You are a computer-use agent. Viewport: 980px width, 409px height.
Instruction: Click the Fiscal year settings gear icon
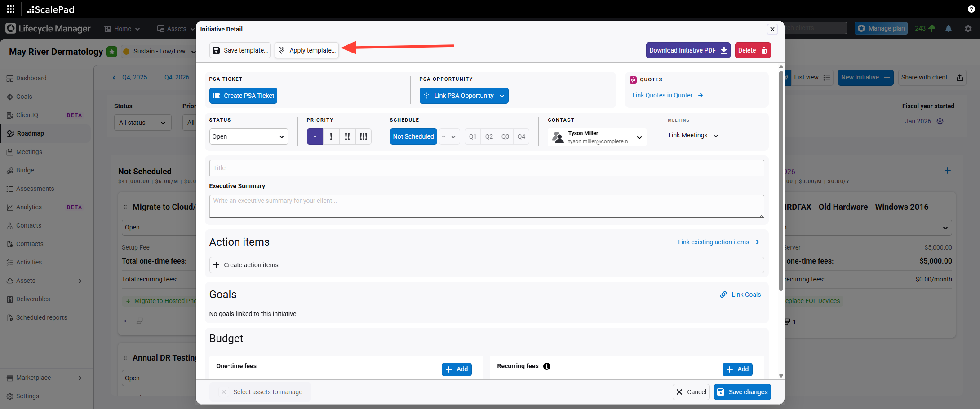(940, 121)
